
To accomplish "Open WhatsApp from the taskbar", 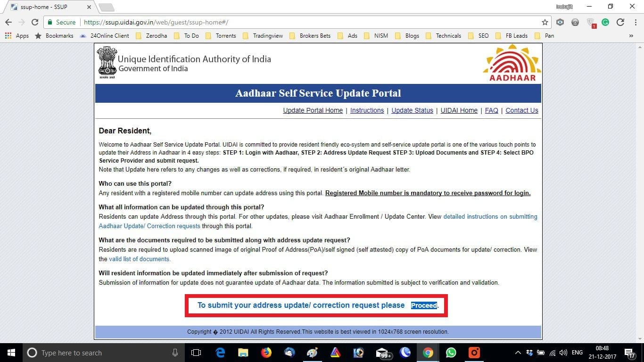I will click(451, 353).
